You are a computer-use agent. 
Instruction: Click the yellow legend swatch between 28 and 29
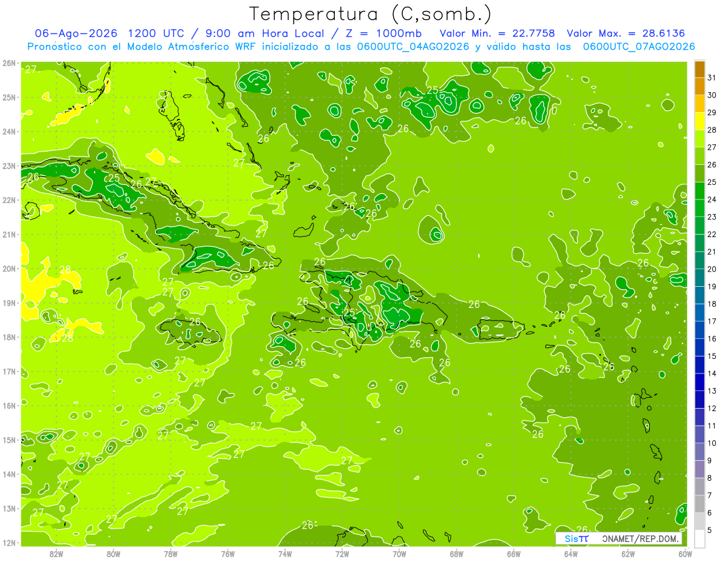click(x=699, y=121)
